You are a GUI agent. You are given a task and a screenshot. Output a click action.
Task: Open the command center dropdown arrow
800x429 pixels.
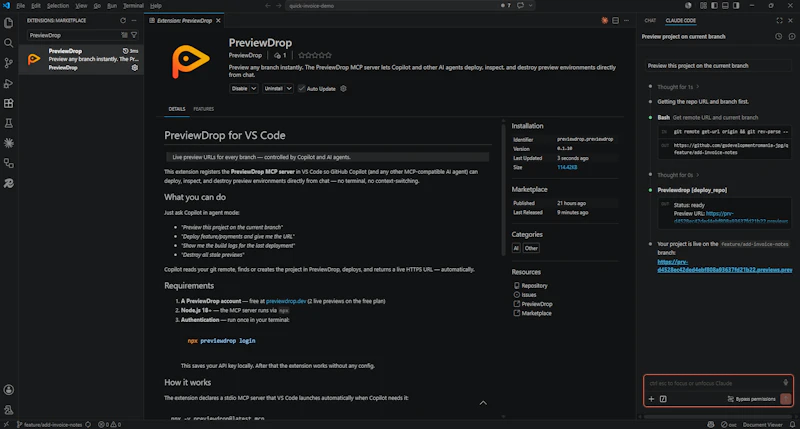[x=531, y=6]
